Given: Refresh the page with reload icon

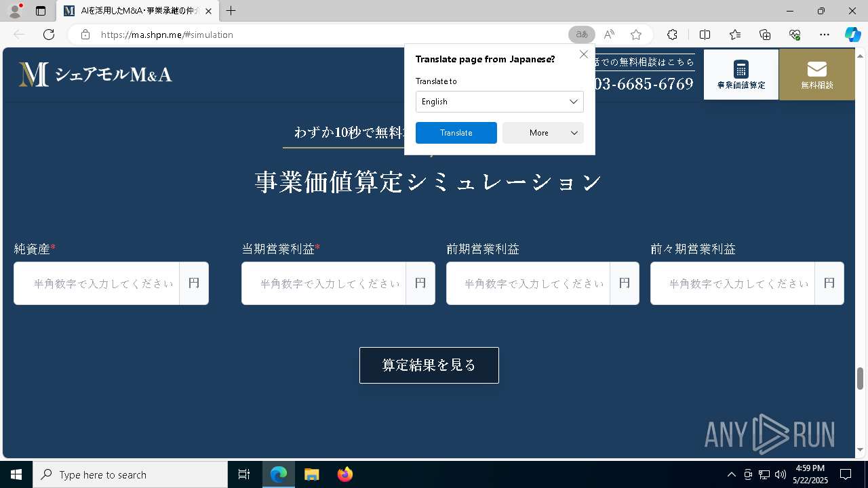Looking at the screenshot, I should [49, 35].
